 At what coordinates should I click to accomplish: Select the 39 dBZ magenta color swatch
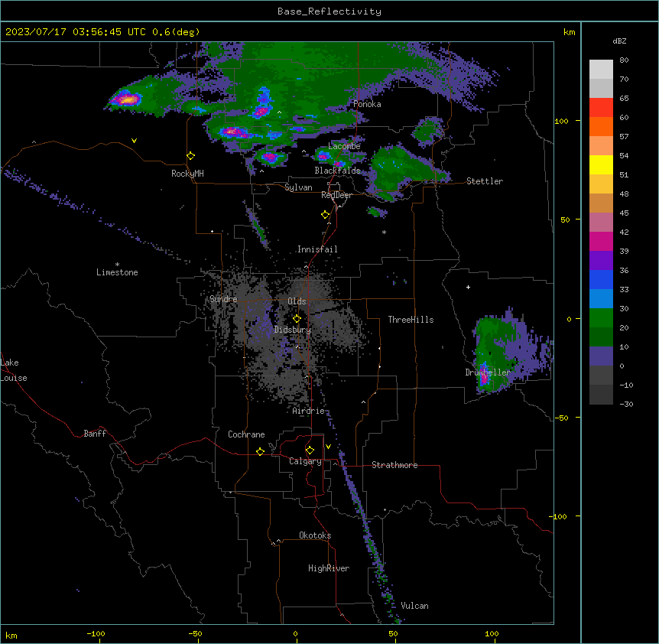pos(601,241)
